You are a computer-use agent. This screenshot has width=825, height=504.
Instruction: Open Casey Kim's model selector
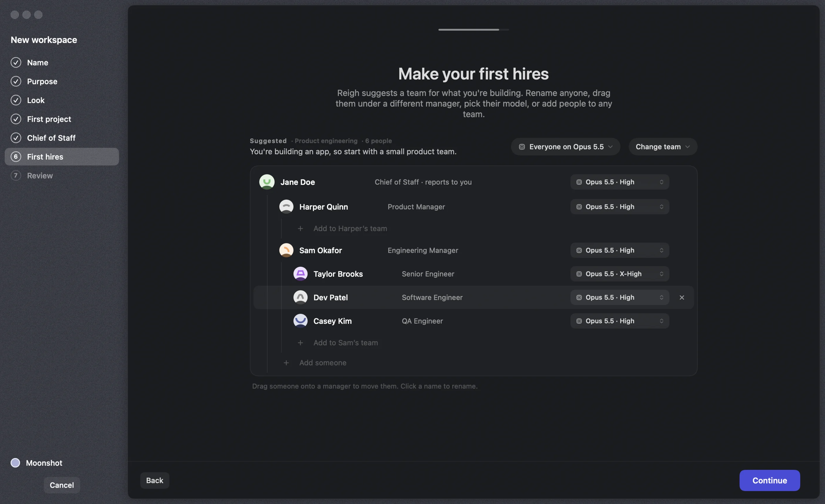pos(620,321)
